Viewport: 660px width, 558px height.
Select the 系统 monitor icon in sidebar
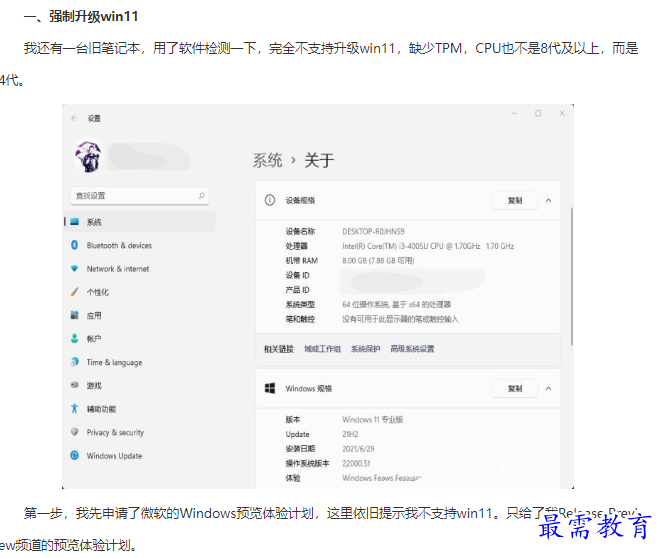[75, 222]
